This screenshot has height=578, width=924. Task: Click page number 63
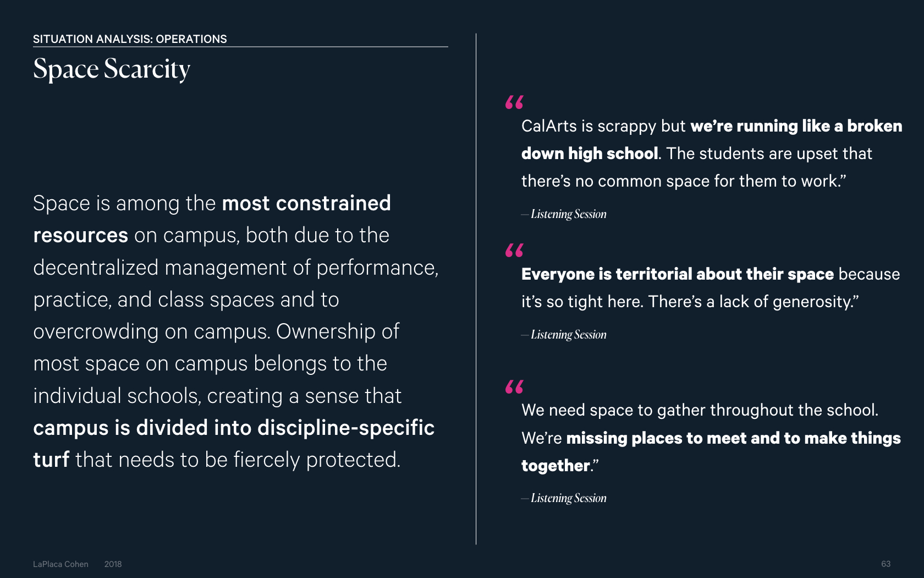pos(886,564)
